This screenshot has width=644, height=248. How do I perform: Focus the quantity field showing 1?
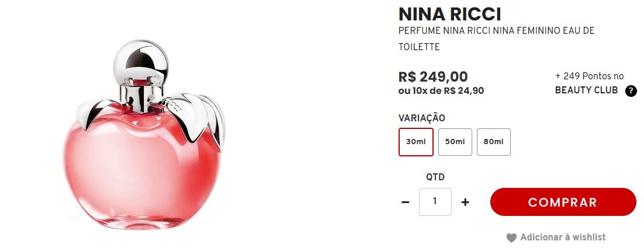[435, 202]
